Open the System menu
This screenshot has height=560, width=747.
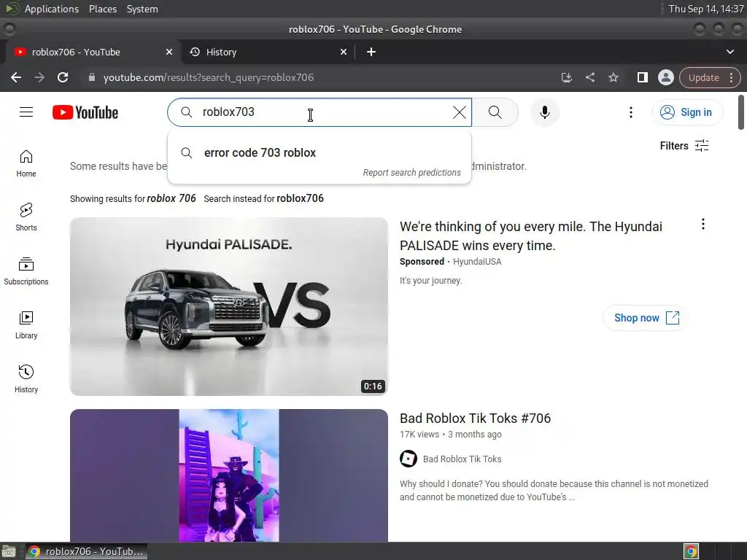click(142, 9)
